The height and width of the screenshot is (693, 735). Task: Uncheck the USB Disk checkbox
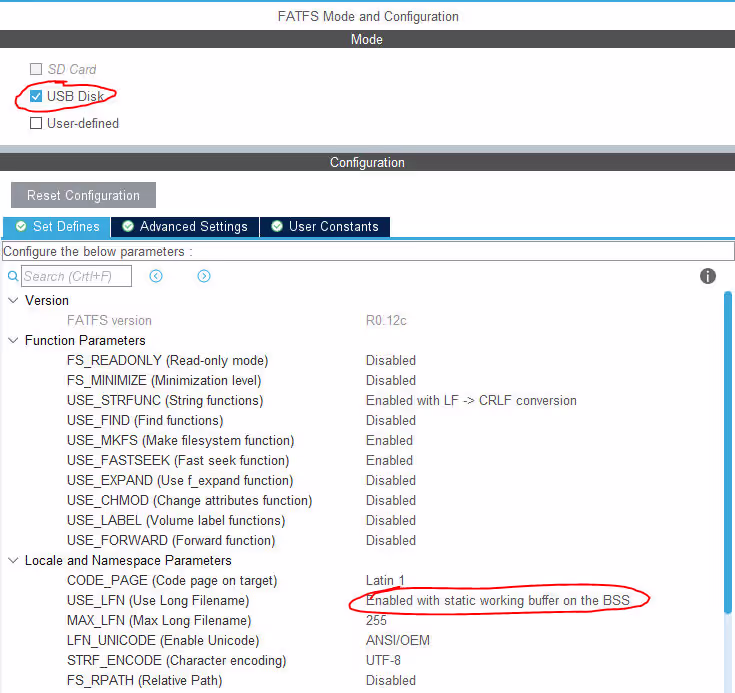pyautogui.click(x=36, y=96)
